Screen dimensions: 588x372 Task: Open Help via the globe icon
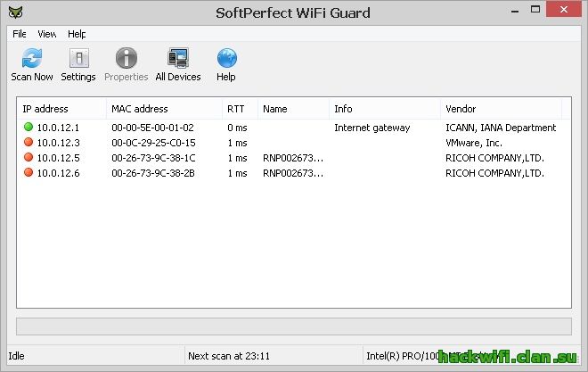point(226,64)
